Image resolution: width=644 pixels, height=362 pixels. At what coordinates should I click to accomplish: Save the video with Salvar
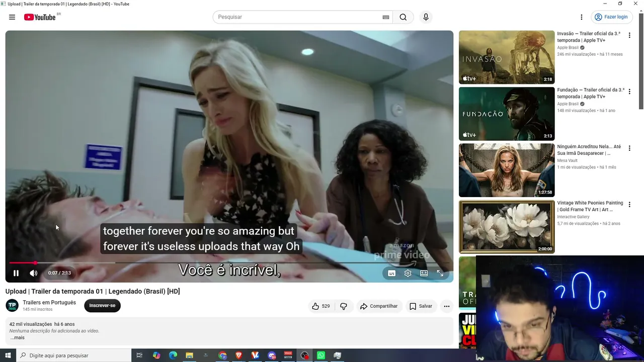(x=421, y=306)
